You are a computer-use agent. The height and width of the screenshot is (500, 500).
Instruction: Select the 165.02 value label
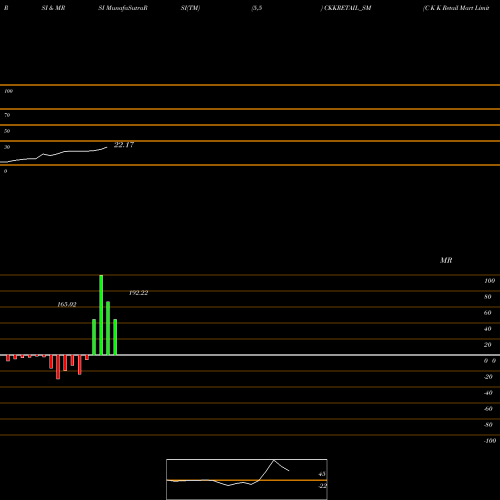click(67, 304)
